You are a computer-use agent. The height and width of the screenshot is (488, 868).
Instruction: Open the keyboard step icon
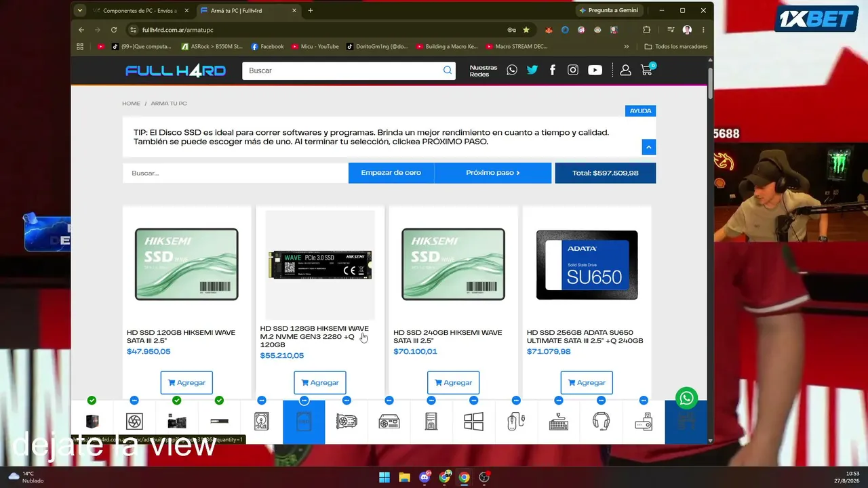tap(559, 422)
